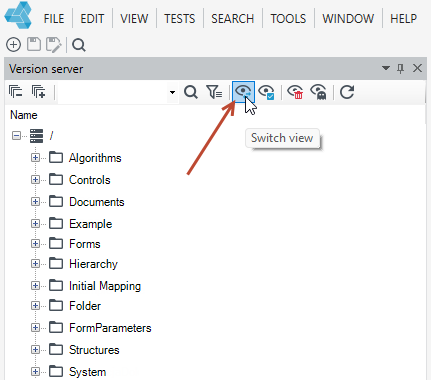The image size is (431, 380).
Task: Expand the Folder node
Action: tap(35, 306)
